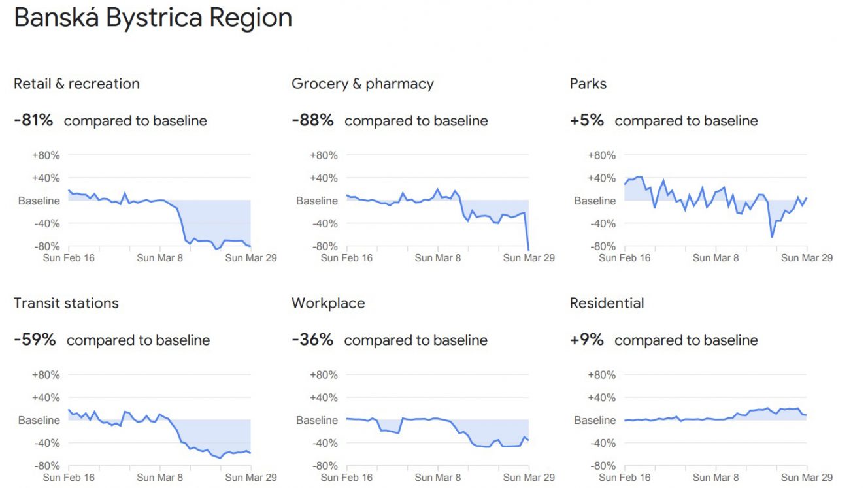Click the -88% grocery value
Image resolution: width=868 pixels, height=488 pixels.
pyautogui.click(x=312, y=120)
